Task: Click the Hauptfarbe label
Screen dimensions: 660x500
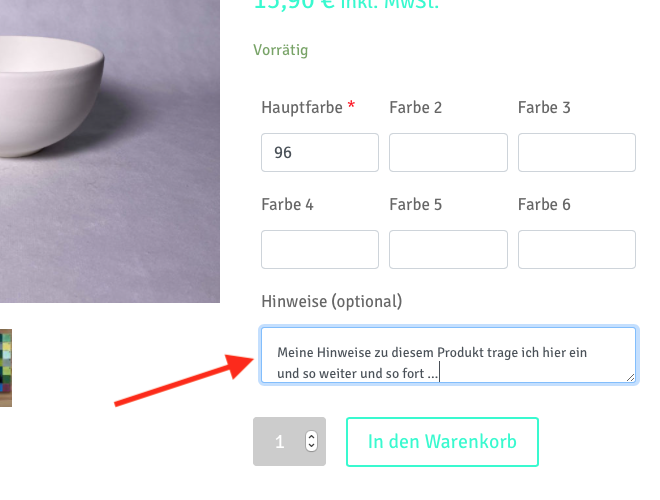Action: (x=302, y=108)
